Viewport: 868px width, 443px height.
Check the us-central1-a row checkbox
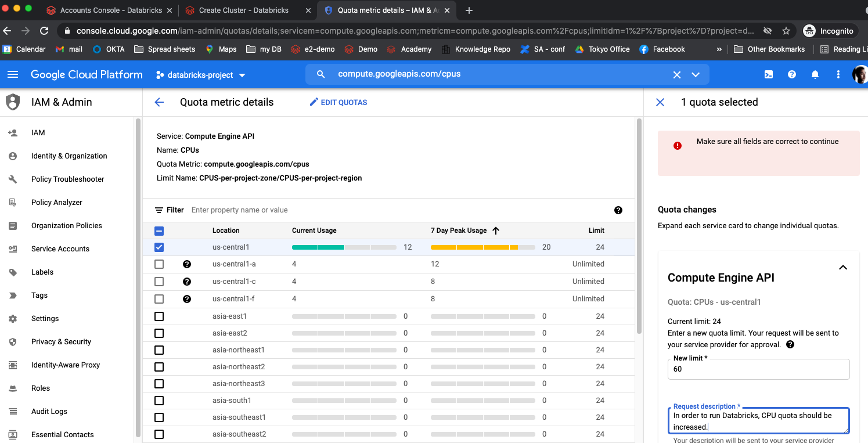(159, 264)
